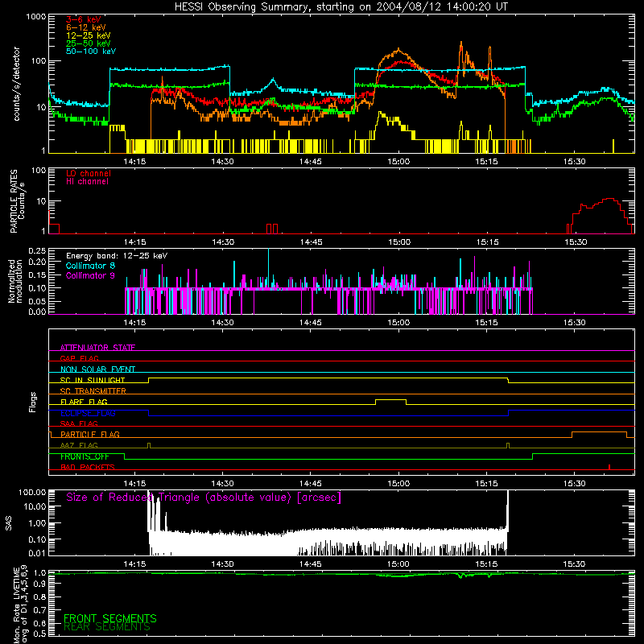Click the 1000 value on counts axis

coord(35,17)
